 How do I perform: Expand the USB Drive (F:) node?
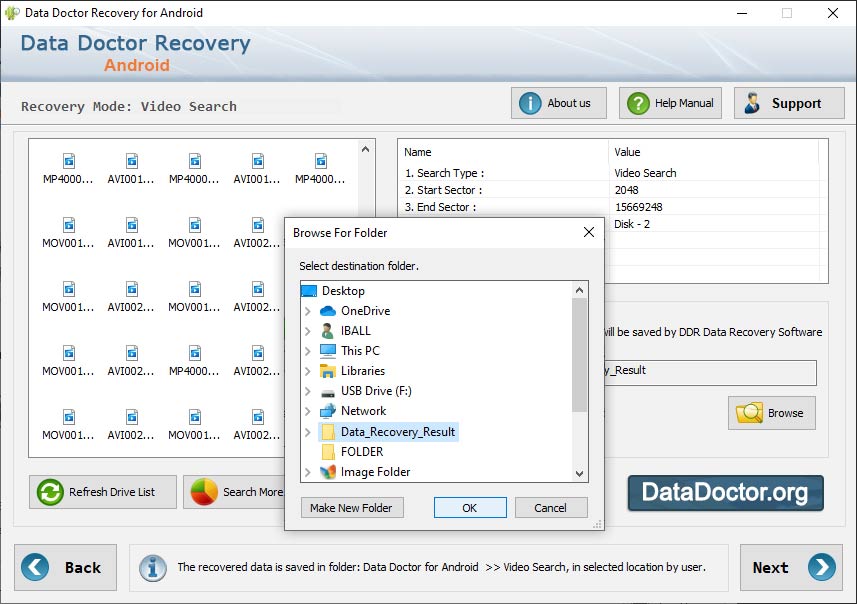tap(308, 391)
